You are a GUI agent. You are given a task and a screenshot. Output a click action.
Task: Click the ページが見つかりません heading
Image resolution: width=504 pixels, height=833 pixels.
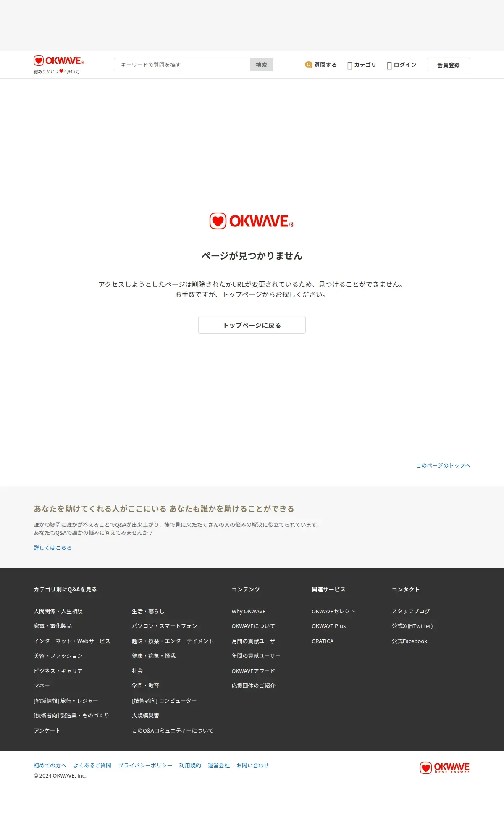point(252,256)
